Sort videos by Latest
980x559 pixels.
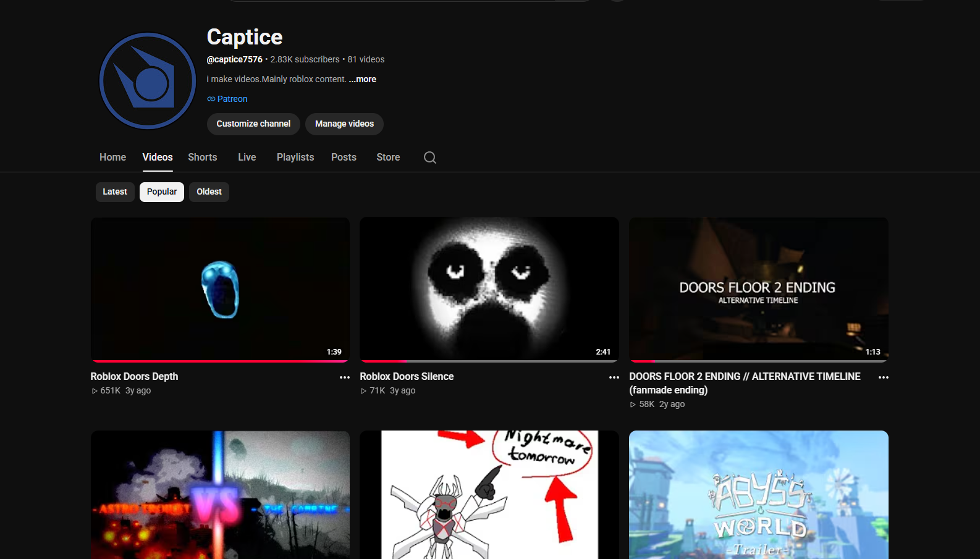click(115, 192)
